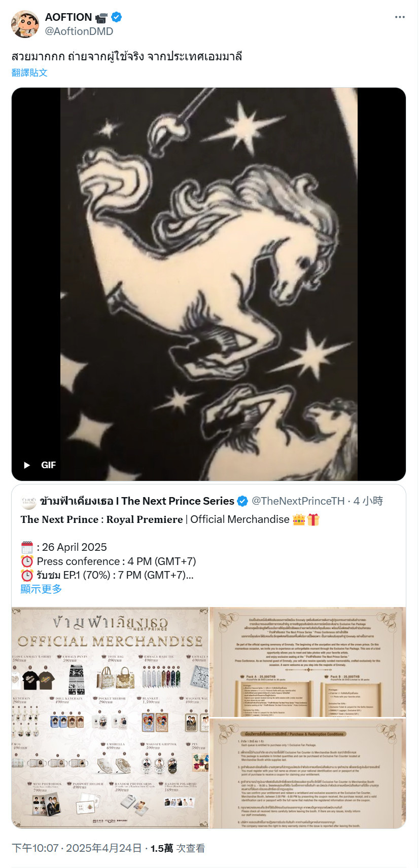
Task: Click the blue verified badge beside AOFTION
Action: (117, 17)
